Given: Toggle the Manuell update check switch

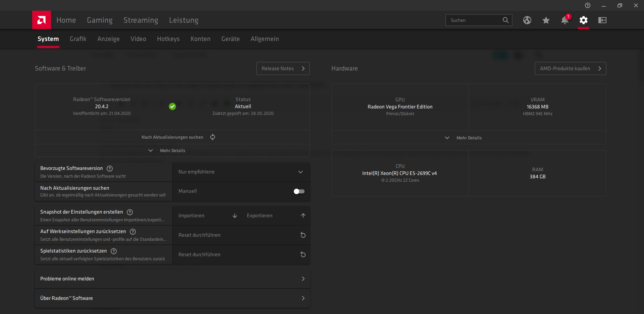Looking at the screenshot, I should 299,191.
